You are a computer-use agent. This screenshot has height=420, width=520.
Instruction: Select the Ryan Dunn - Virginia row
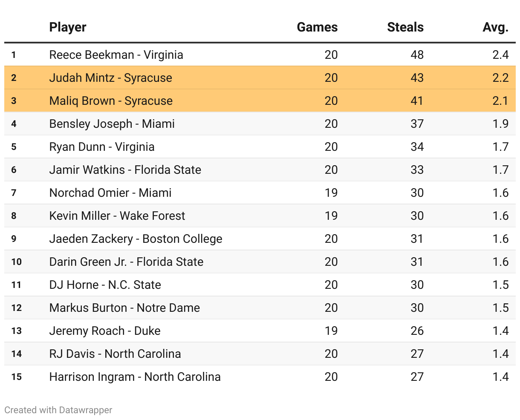[102, 147]
